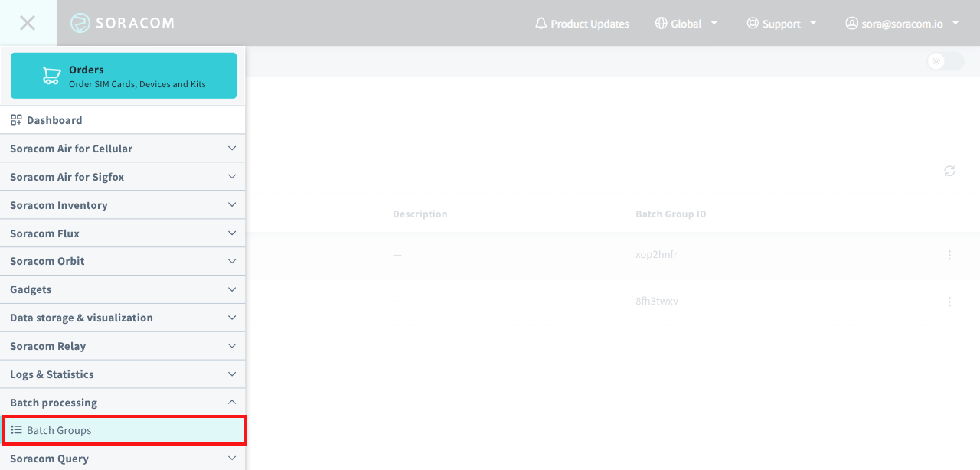Click the account icon for sora@soracom.io
The image size is (980, 470).
tap(851, 23)
